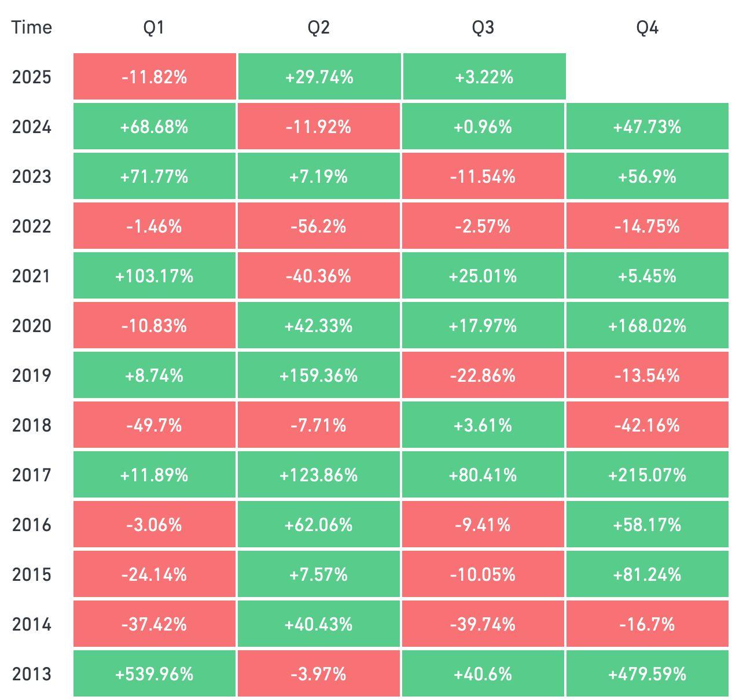Click the +29.74% cell for 2025 Q2

click(x=319, y=77)
